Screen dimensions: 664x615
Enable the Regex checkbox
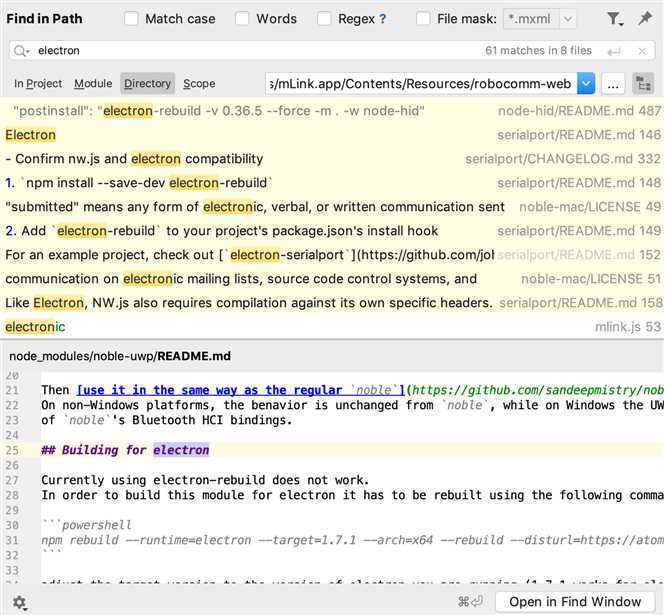tap(324, 19)
